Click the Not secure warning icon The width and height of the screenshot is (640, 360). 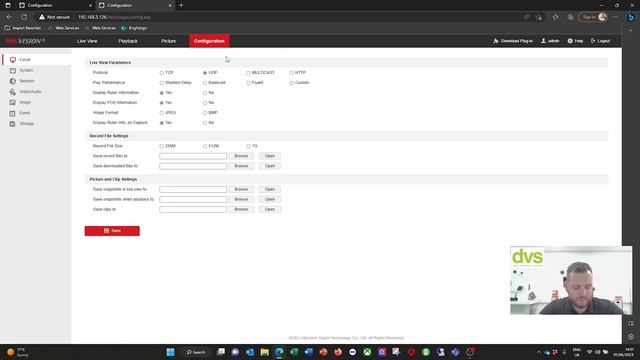coord(42,17)
